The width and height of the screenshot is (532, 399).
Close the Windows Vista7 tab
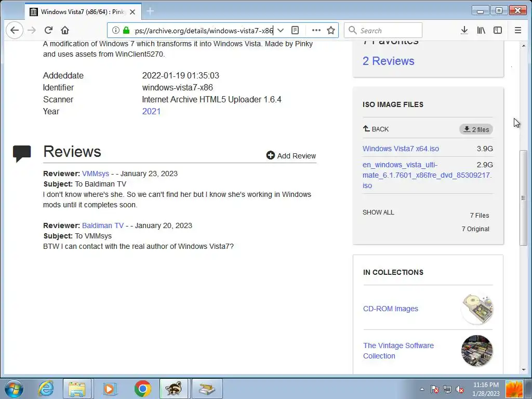[x=132, y=12]
